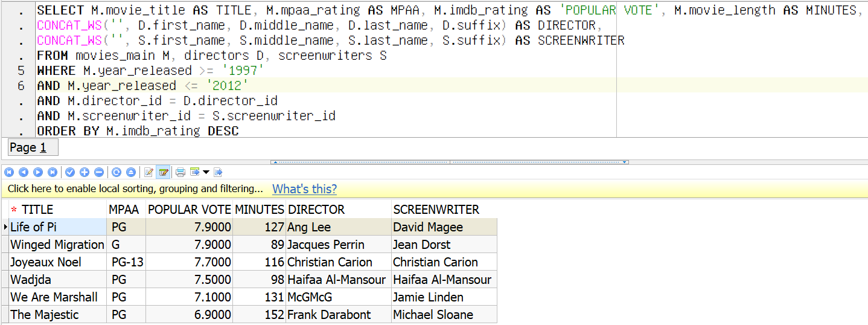Print the result grid
The image size is (868, 325).
click(x=180, y=172)
